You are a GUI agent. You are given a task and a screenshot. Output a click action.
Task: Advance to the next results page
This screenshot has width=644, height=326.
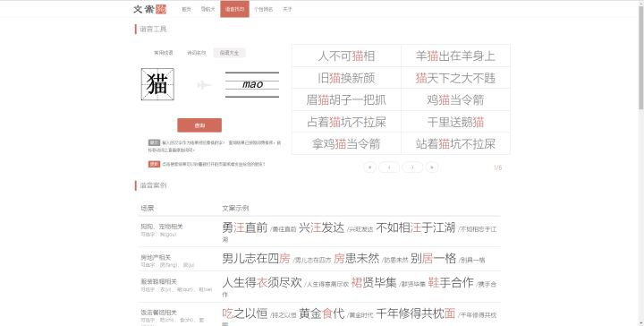click(x=412, y=167)
